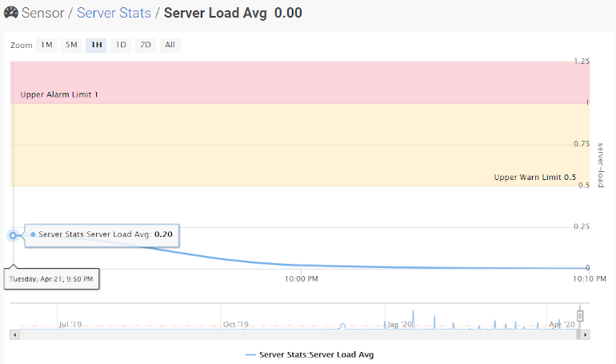This screenshot has height=364, width=616.
Task: Set zoom range to 1M
Action: click(x=46, y=45)
